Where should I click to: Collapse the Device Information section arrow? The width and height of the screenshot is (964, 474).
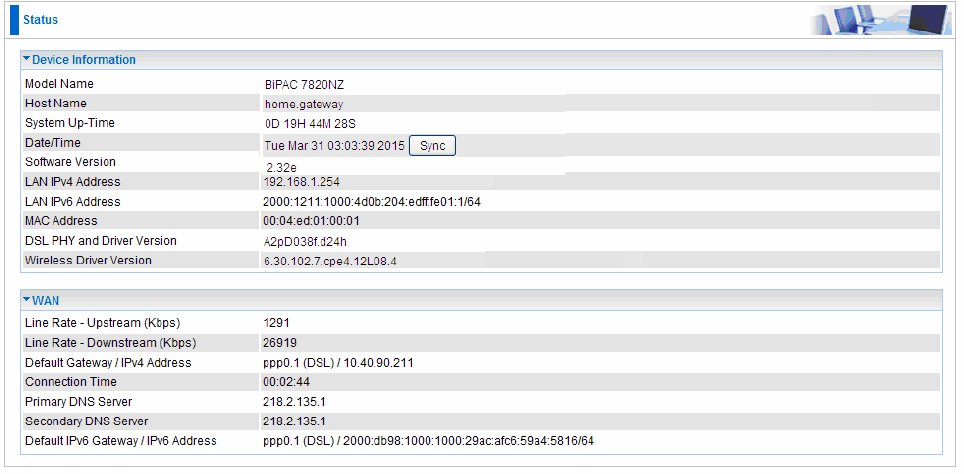(26, 59)
